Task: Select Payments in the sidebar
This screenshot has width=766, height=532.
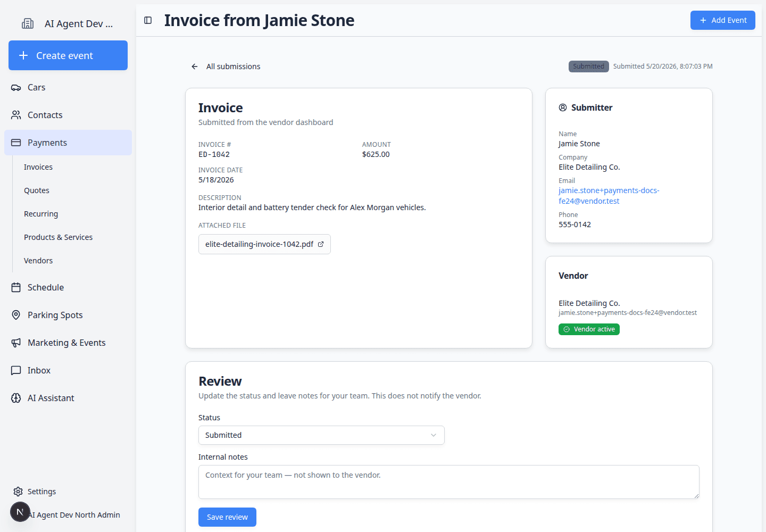Action: 68,143
